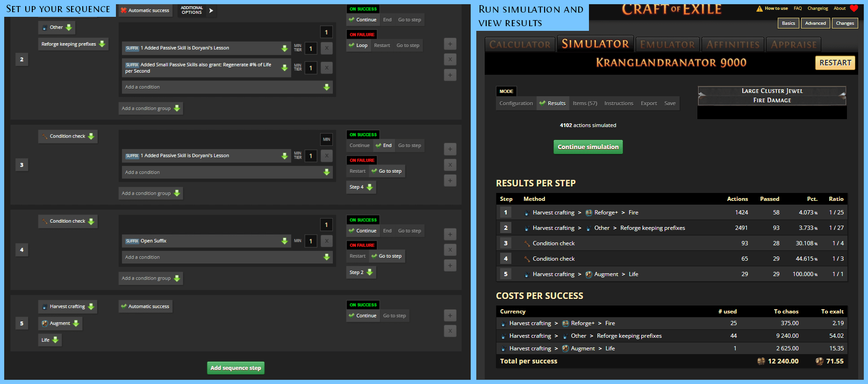Open the Augment dropdown in step 5

tap(60, 323)
